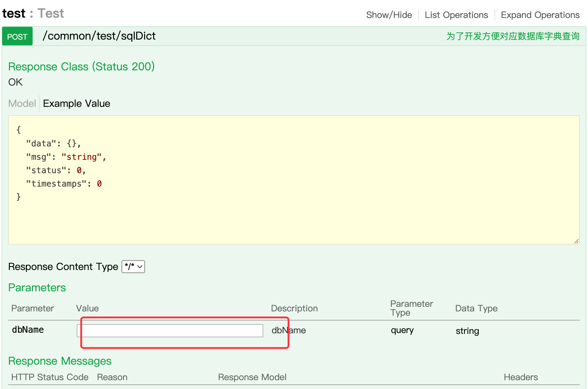Click the test : Test section heading
Screen dimensions: 588x389
[33, 13]
